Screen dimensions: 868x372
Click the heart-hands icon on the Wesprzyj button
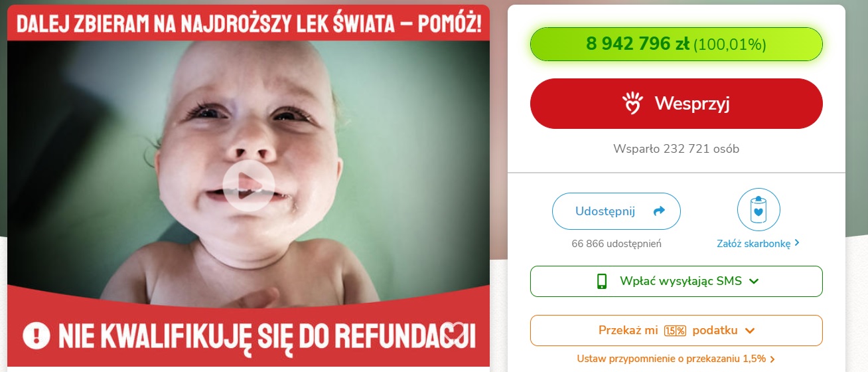634,103
